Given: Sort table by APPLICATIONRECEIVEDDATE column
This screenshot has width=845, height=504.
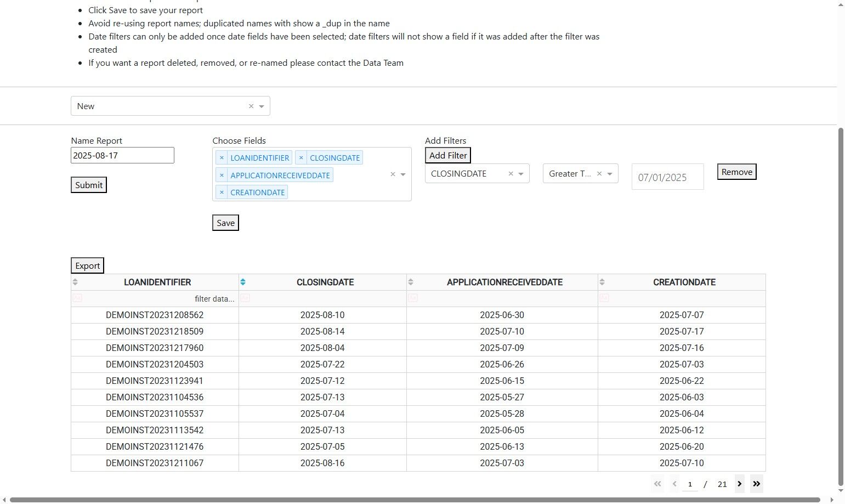Looking at the screenshot, I should pyautogui.click(x=411, y=282).
